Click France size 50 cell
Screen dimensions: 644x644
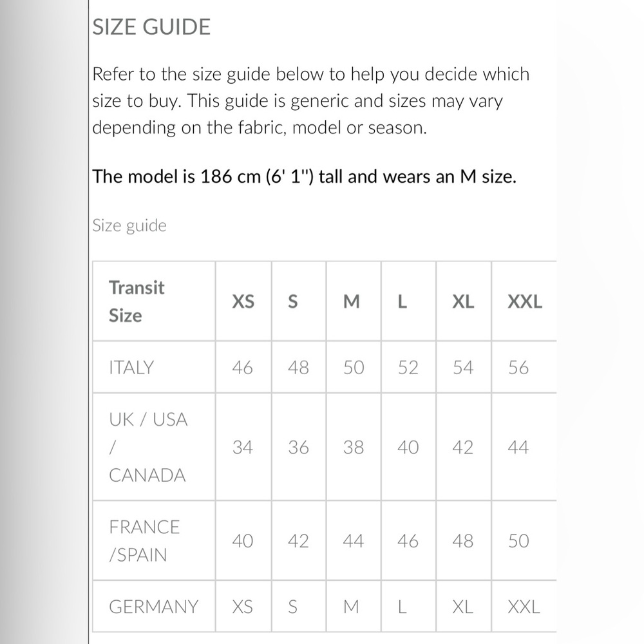524,541
